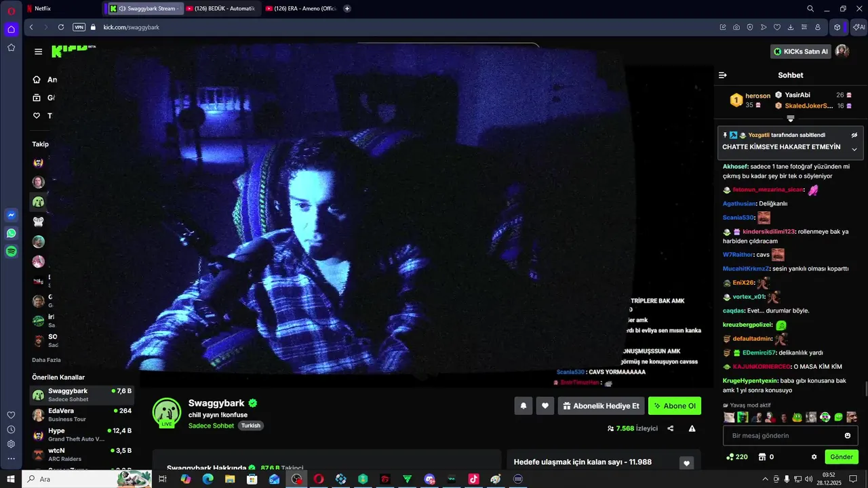Click the VPN badge in address bar
868x488 pixels.
pyautogui.click(x=79, y=27)
